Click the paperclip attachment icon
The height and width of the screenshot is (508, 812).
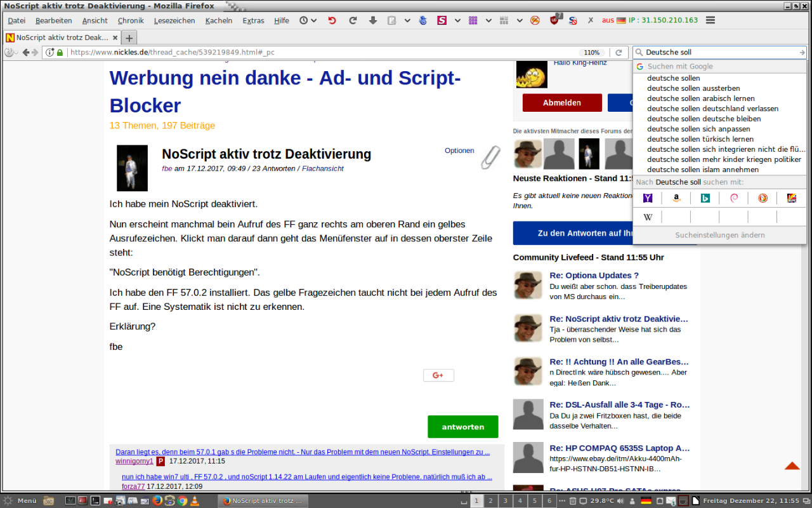[490, 157]
